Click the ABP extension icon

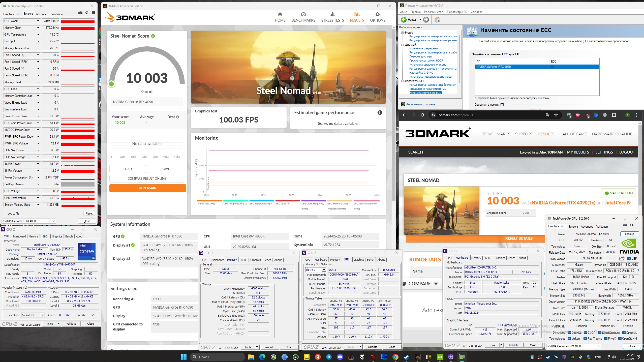(578, 115)
